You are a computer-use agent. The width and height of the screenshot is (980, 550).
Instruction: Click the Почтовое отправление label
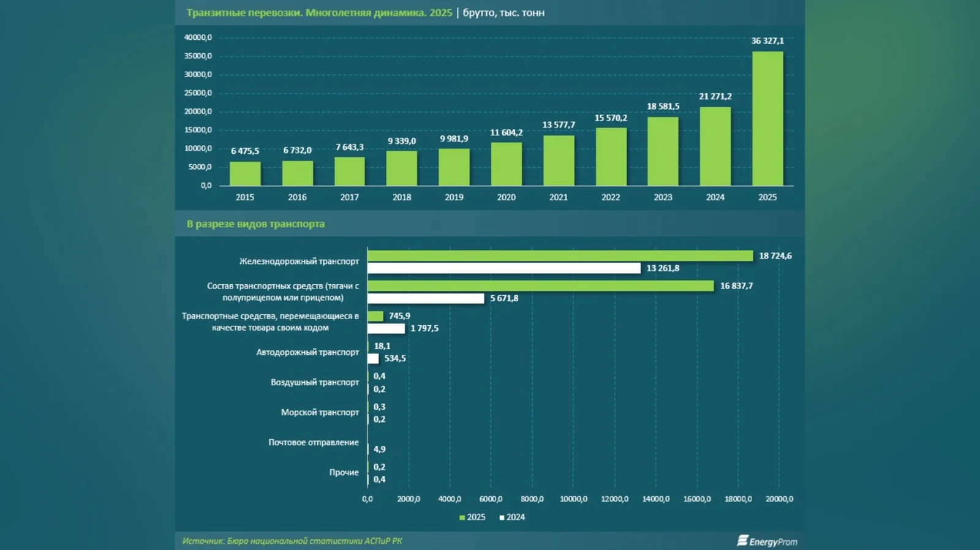(x=314, y=442)
